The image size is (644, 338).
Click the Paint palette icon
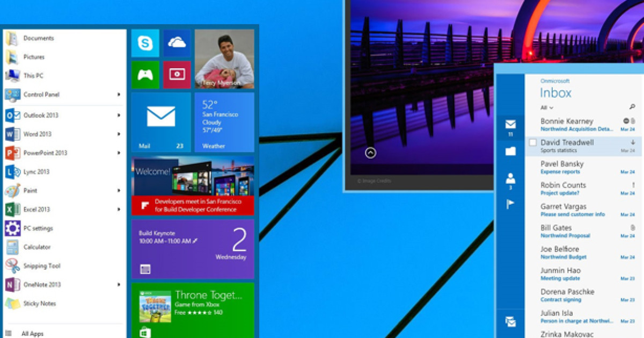coord(12,191)
